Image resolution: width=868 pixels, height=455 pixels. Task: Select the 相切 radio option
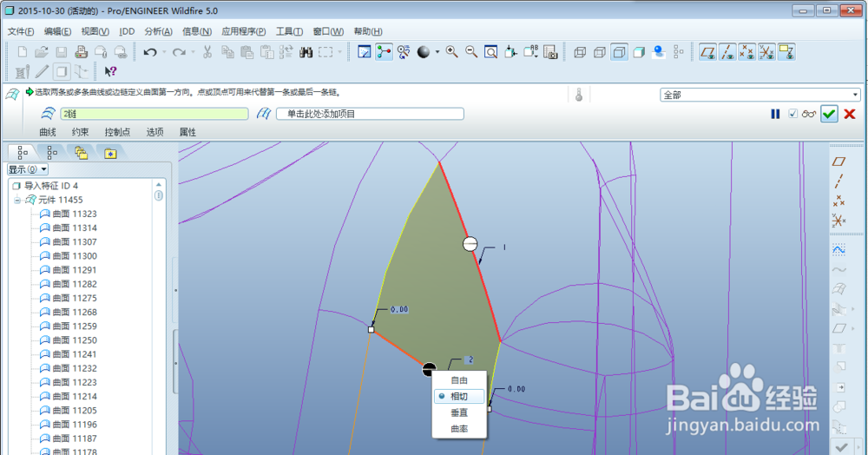(459, 396)
